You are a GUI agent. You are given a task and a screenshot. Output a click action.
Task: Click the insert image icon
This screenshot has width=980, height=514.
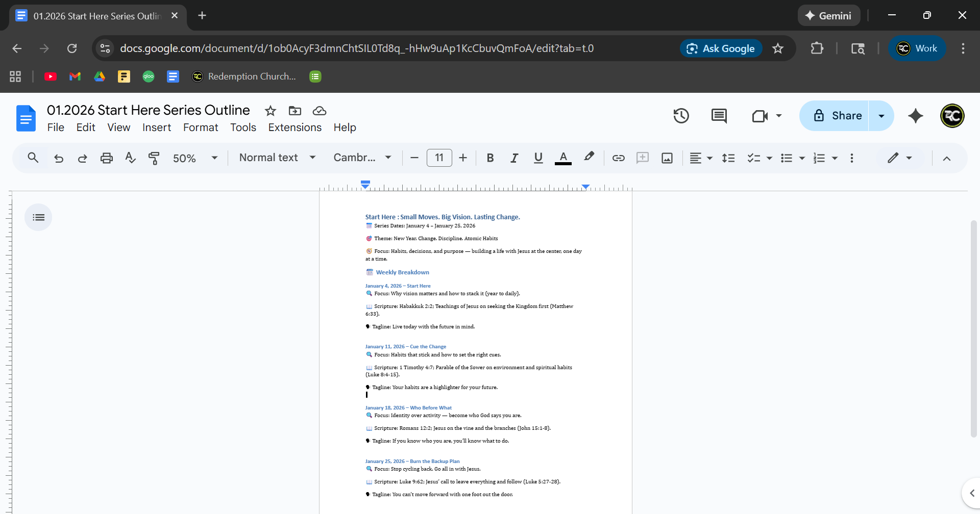click(x=667, y=158)
